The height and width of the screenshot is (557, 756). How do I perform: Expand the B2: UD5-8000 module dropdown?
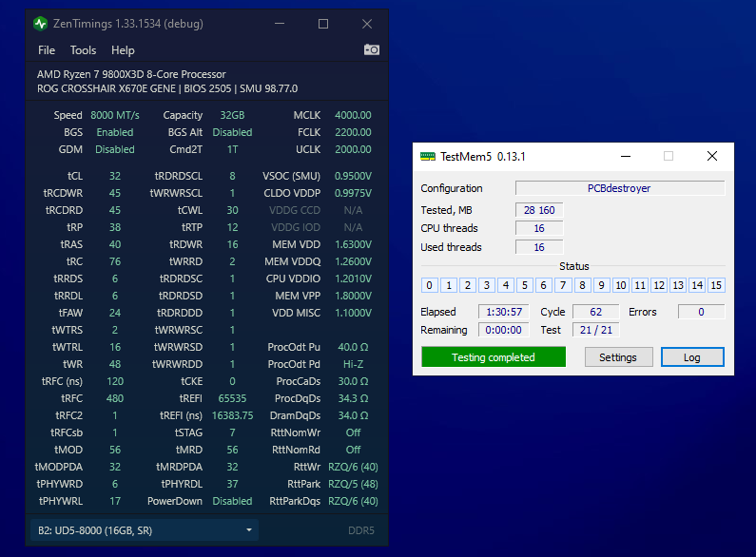click(144, 529)
